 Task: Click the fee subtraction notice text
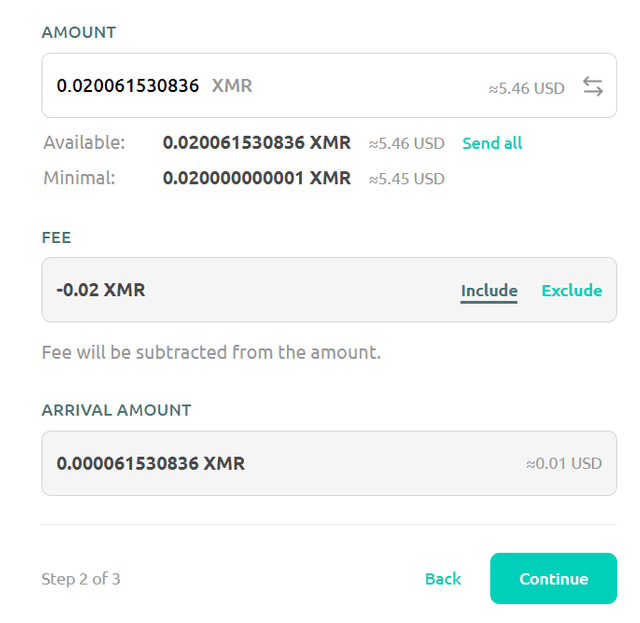[x=211, y=352]
